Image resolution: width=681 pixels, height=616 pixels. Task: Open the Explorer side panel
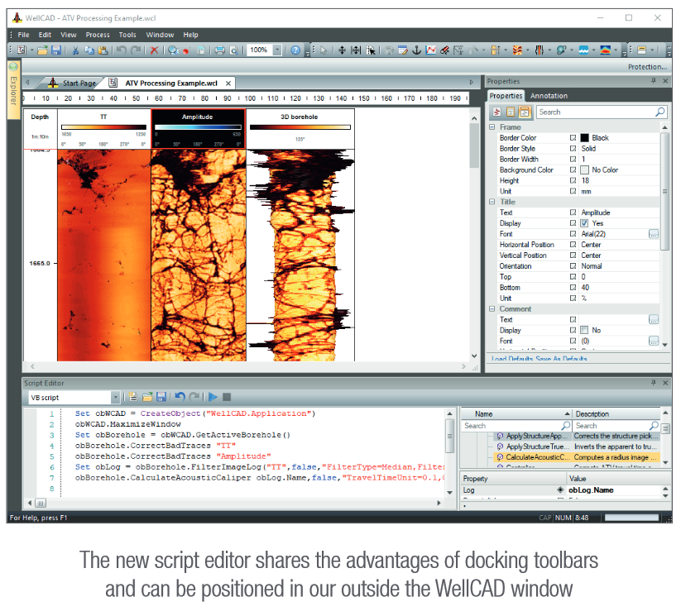13,90
